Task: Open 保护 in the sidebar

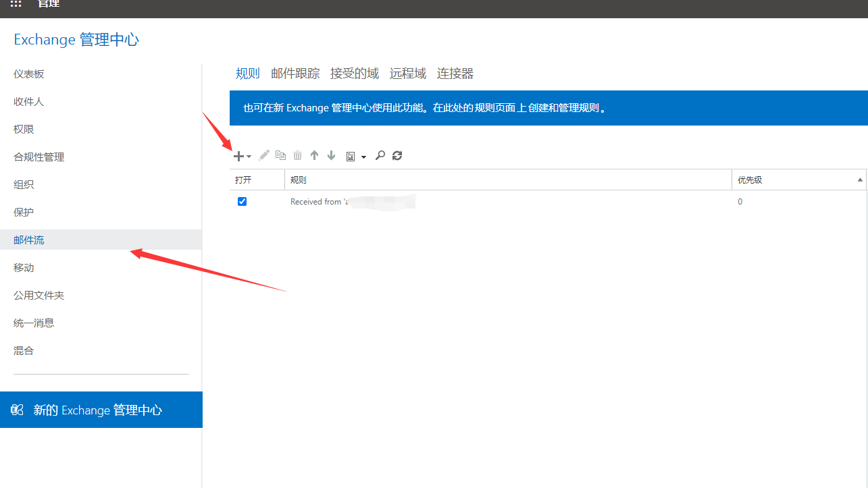Action: (24, 212)
